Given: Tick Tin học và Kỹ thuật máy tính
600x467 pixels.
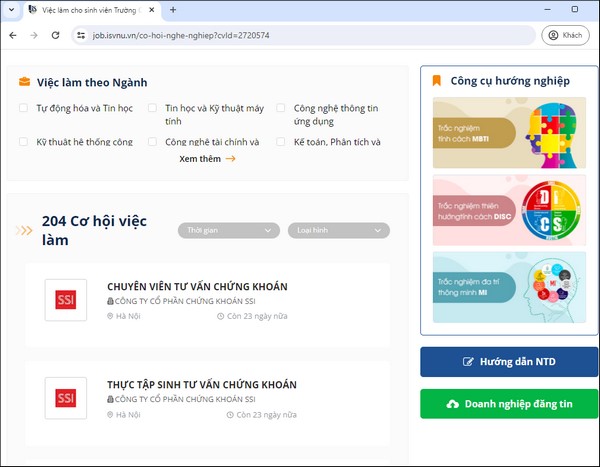Looking at the screenshot, I should pos(153,108).
